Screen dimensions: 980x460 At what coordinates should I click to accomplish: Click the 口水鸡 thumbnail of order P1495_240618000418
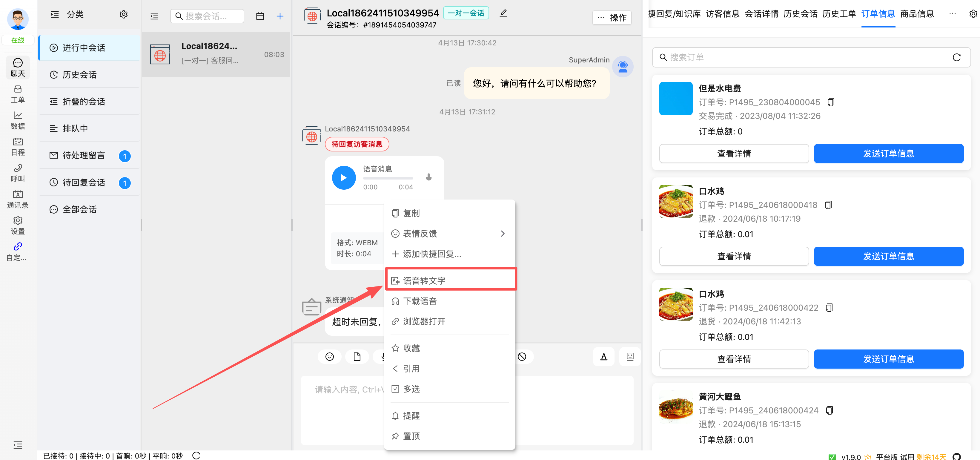click(676, 201)
